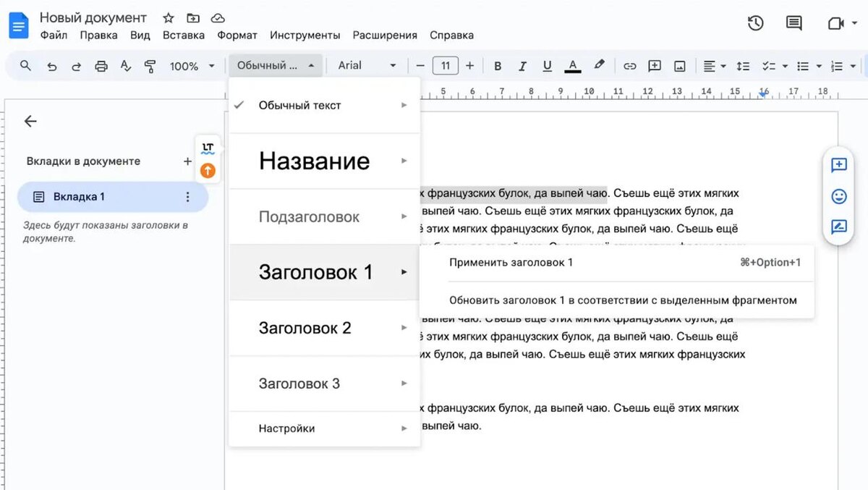Run spelling check from the toolbar
The width and height of the screenshot is (868, 490).
pos(126,65)
